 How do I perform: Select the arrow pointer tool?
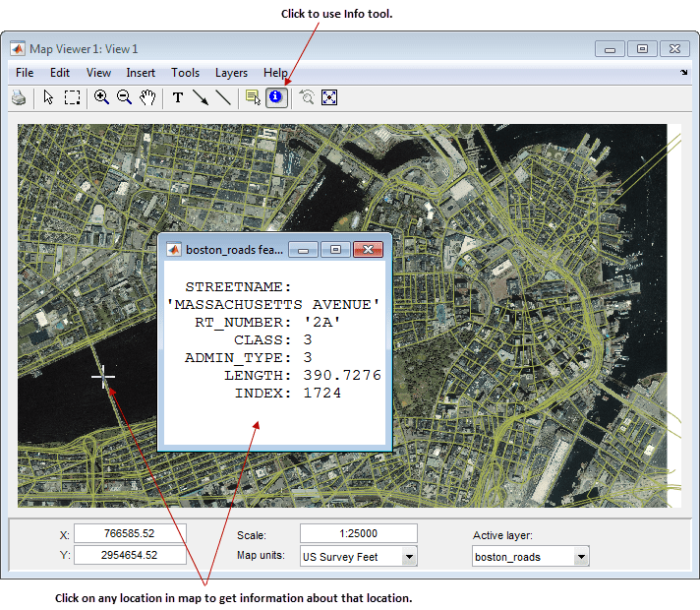pyautogui.click(x=48, y=97)
